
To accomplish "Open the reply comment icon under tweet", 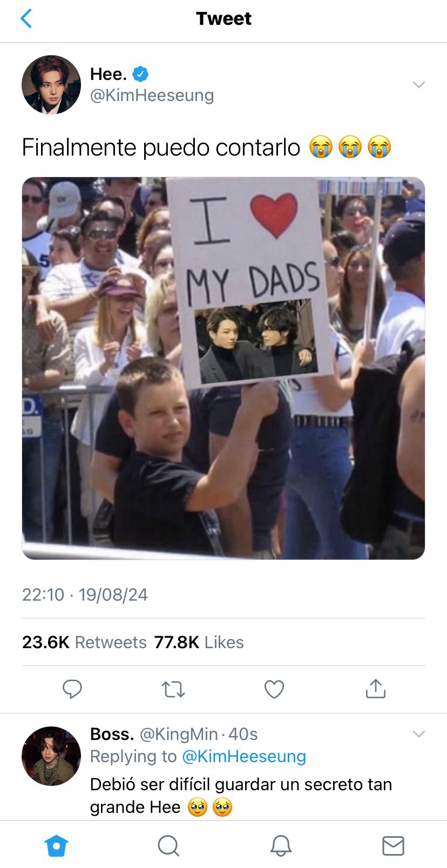I will pos(72,689).
